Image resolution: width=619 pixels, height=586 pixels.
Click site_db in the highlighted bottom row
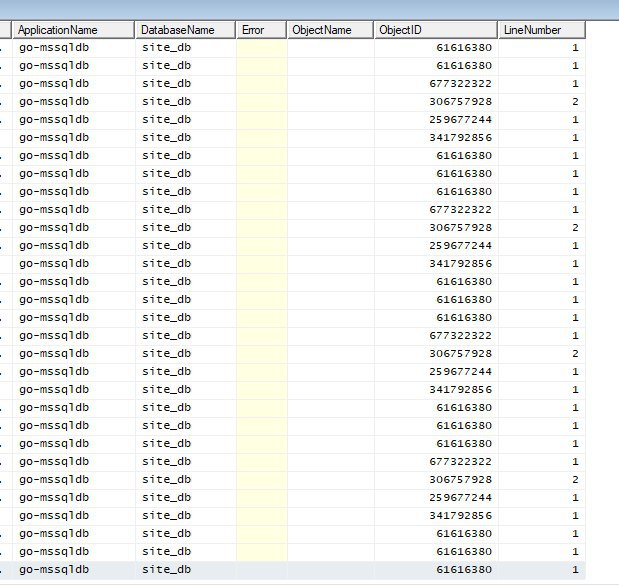166,570
